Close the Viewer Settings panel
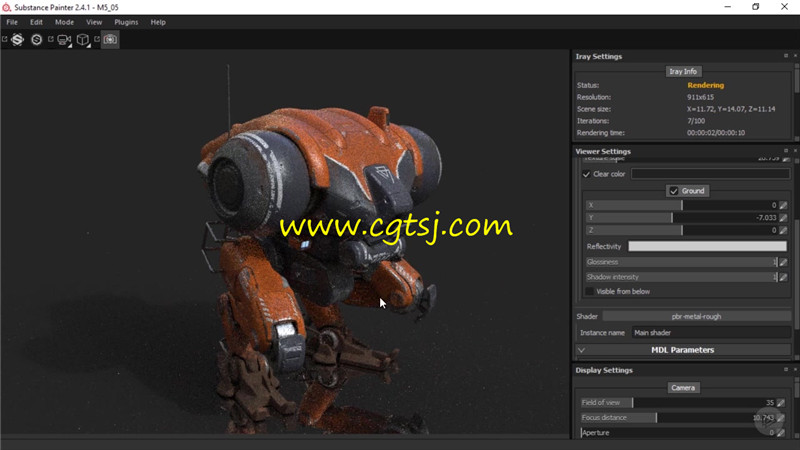This screenshot has width=800, height=450. (795, 151)
